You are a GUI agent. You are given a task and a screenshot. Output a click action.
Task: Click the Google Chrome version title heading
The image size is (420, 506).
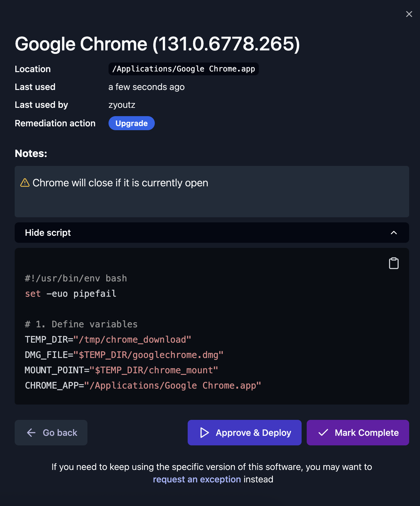click(x=157, y=44)
